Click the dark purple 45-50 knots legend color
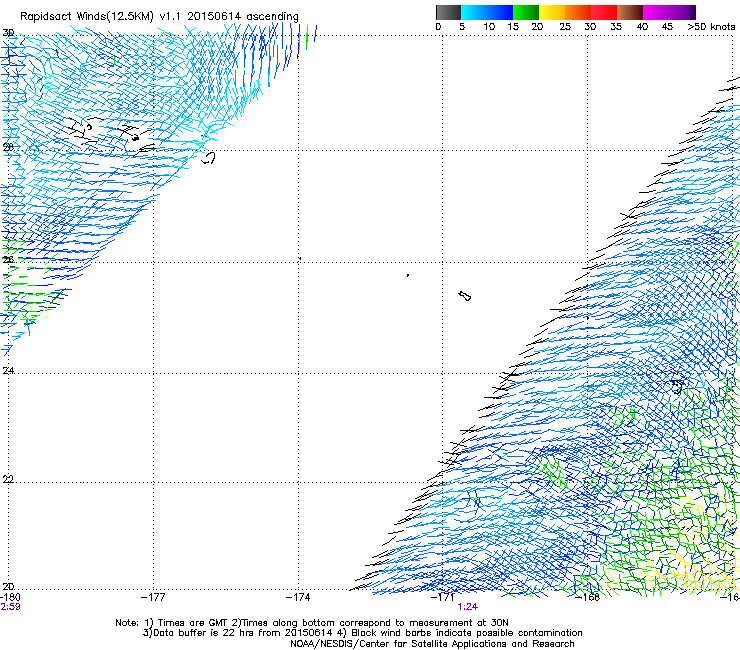 click(x=682, y=12)
